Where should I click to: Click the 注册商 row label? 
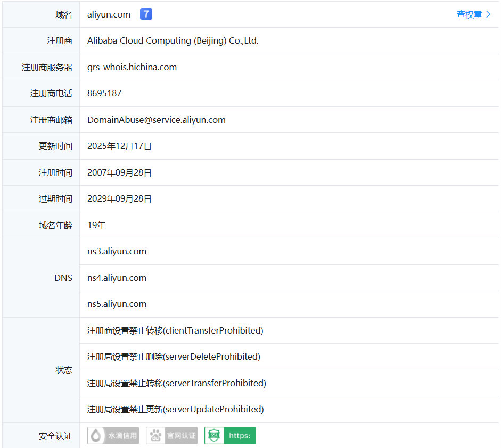(60, 41)
